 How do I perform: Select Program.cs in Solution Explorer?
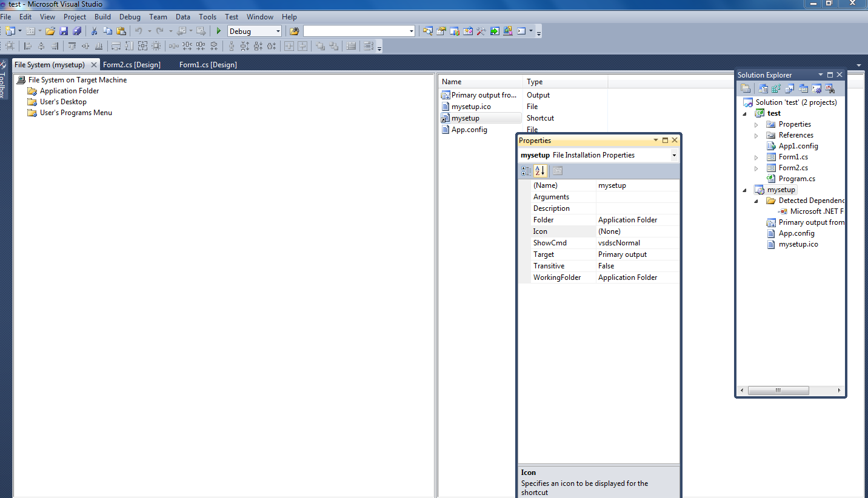pos(796,179)
